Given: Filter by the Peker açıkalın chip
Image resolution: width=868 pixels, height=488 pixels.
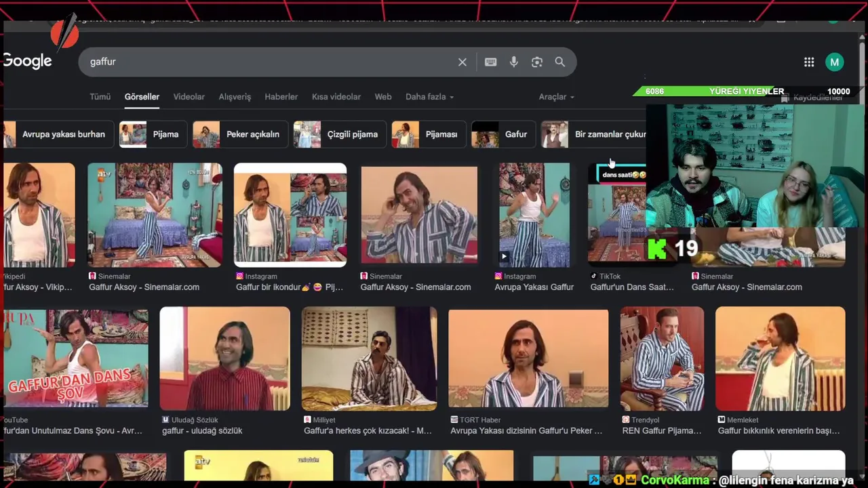Looking at the screenshot, I should 240,134.
